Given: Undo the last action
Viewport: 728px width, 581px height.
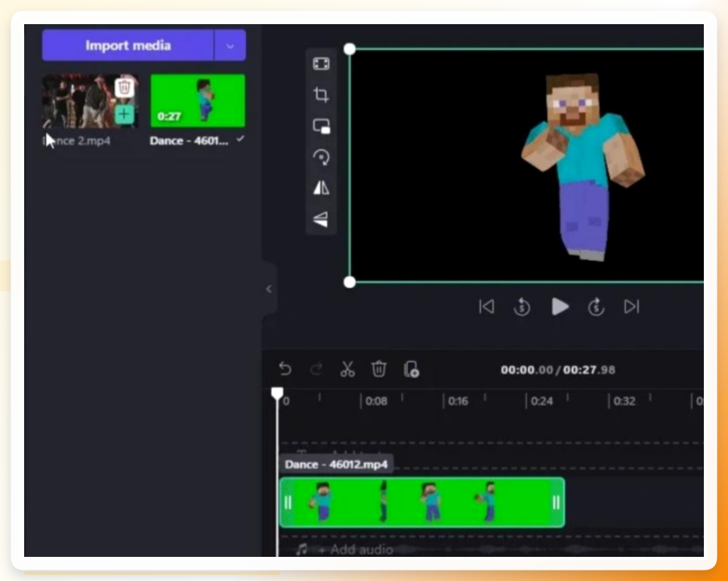Looking at the screenshot, I should [x=285, y=370].
